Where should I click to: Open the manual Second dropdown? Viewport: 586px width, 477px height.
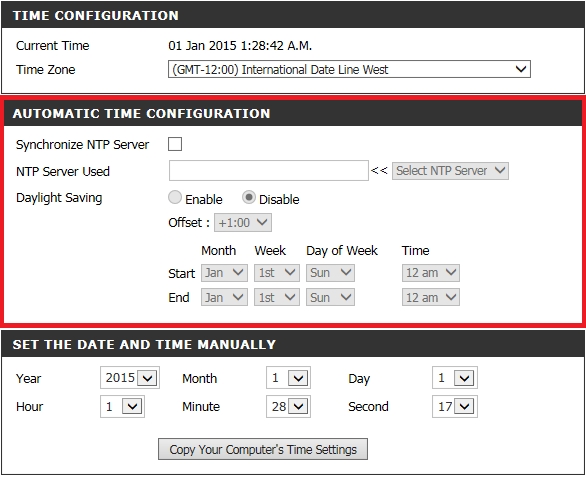[x=454, y=406]
